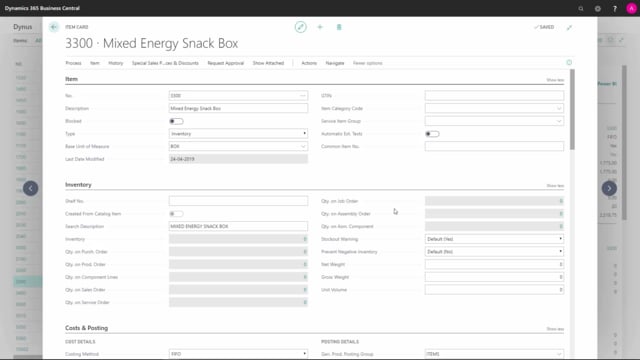The image size is (640, 360).
Task: Open Gen. Prod. Posting Group dropdown
Action: 559,354
